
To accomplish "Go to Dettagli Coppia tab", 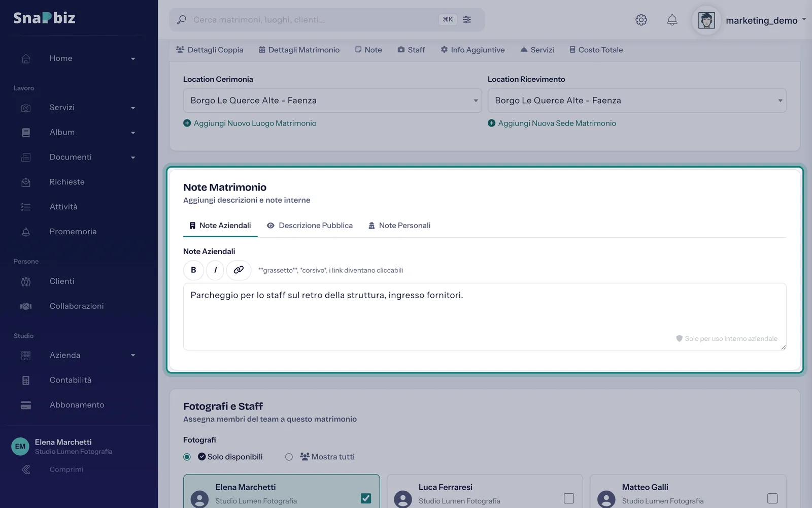I will [x=210, y=50].
